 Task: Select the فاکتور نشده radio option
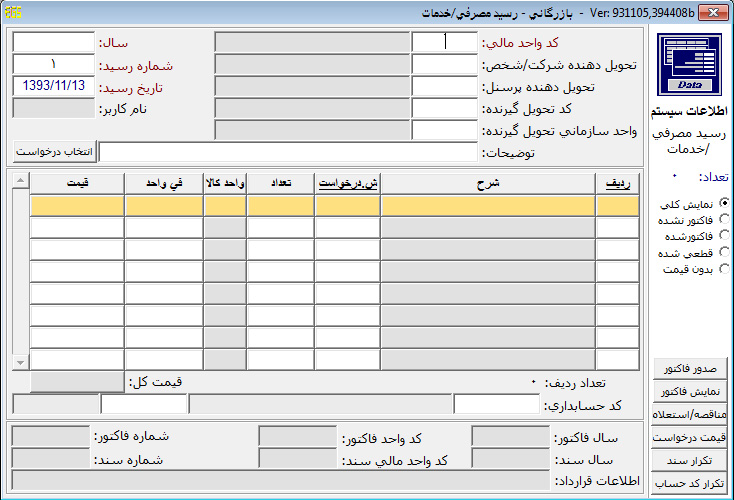pyautogui.click(x=724, y=219)
